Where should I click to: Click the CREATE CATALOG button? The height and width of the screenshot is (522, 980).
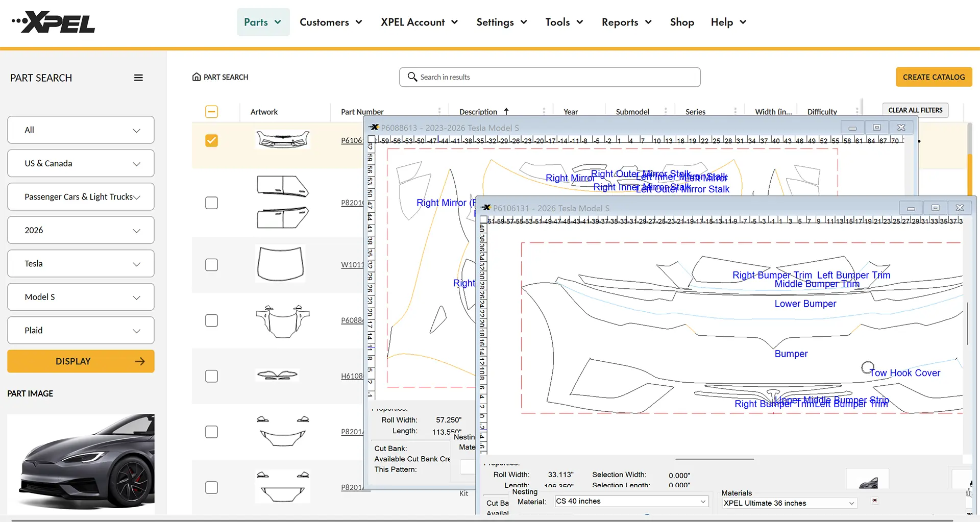coord(934,77)
